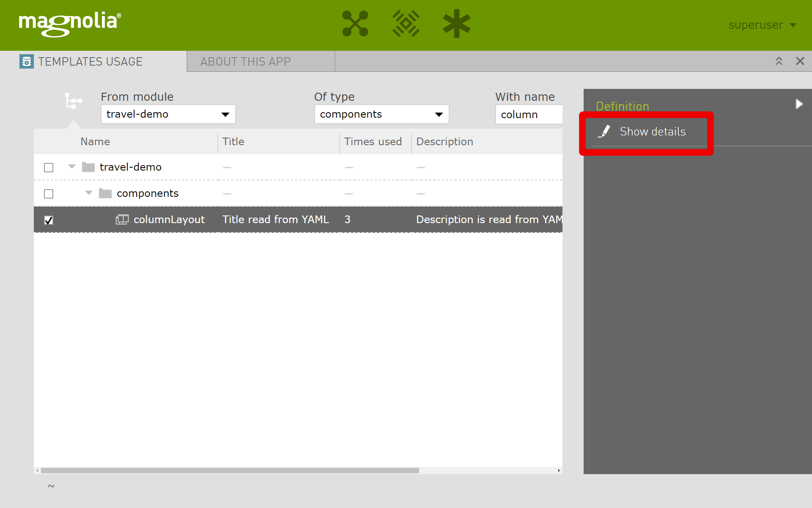Click the Pulse diamond icon in header
The image size is (812, 508).
[x=406, y=24]
